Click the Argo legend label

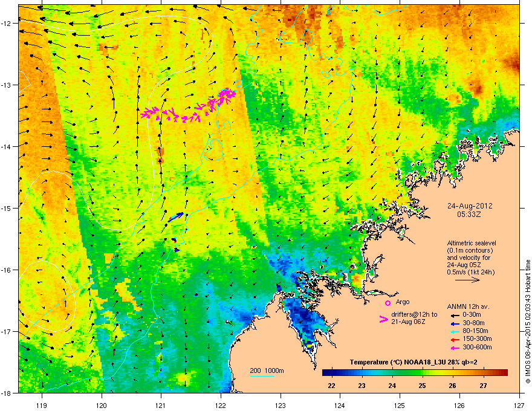coord(403,302)
